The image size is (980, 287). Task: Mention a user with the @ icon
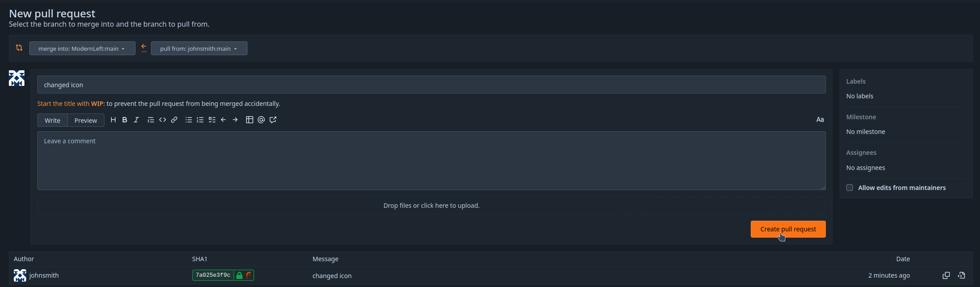click(261, 120)
